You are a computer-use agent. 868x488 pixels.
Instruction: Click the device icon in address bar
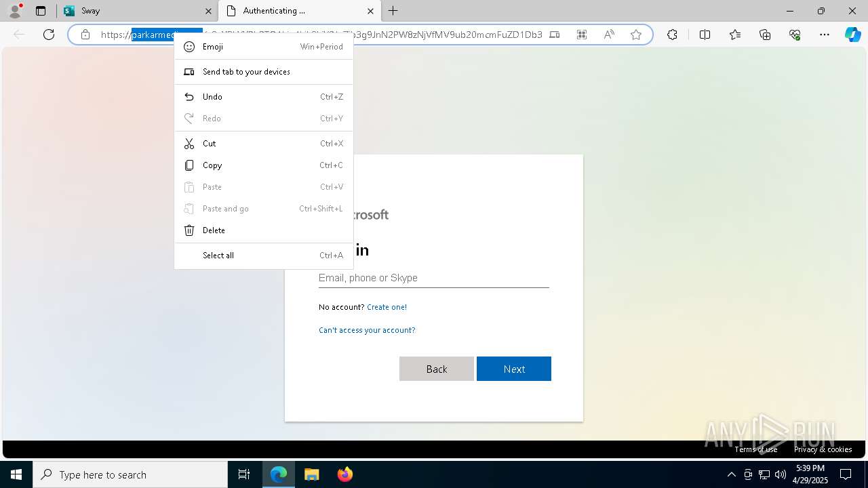click(555, 35)
